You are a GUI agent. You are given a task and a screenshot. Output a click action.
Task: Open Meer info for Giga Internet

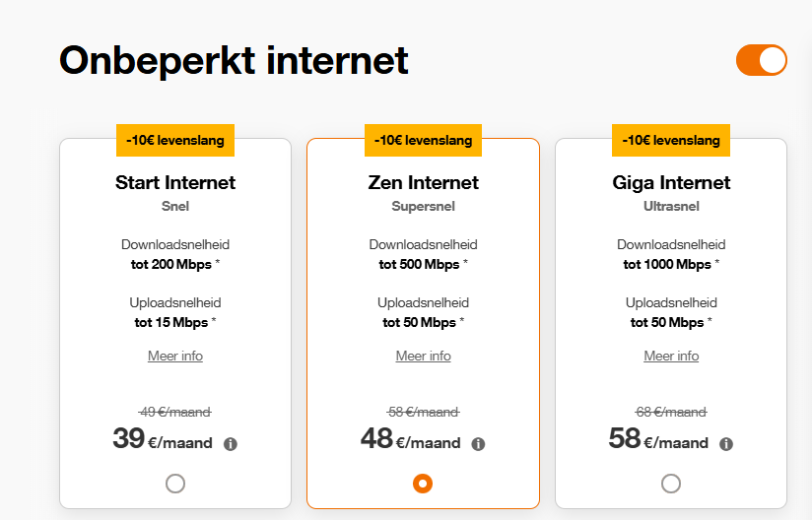click(671, 356)
